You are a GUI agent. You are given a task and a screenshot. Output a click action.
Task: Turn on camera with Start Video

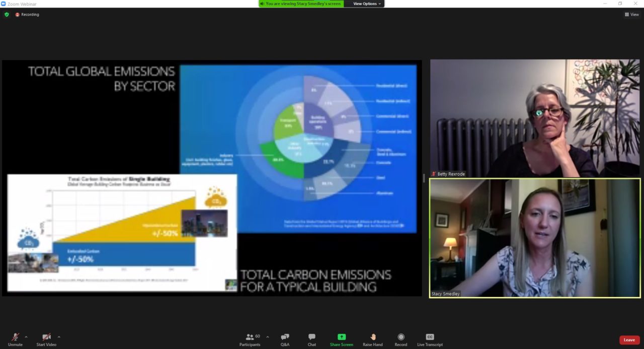(x=46, y=339)
